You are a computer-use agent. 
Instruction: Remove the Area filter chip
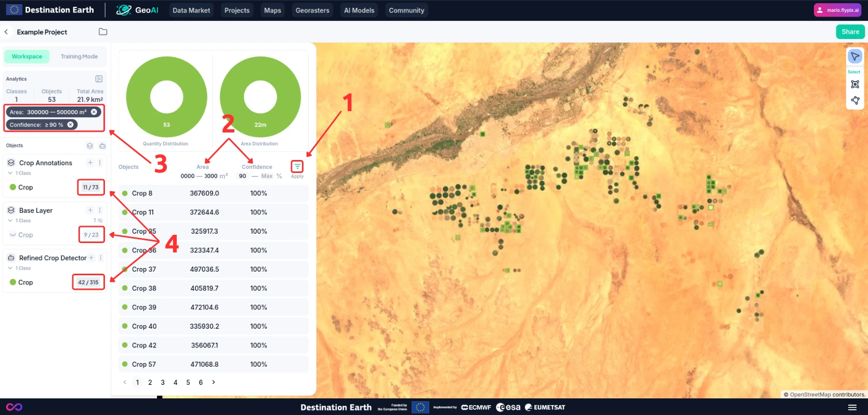(x=94, y=112)
